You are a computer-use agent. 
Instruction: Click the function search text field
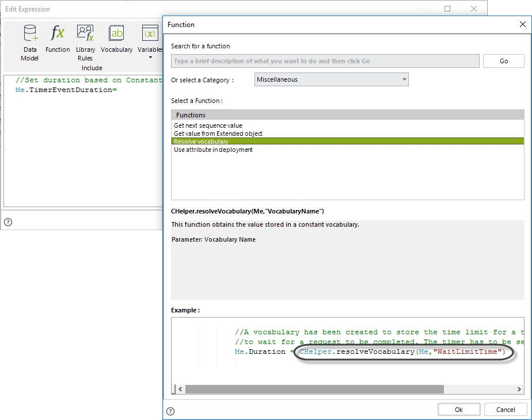(x=325, y=61)
